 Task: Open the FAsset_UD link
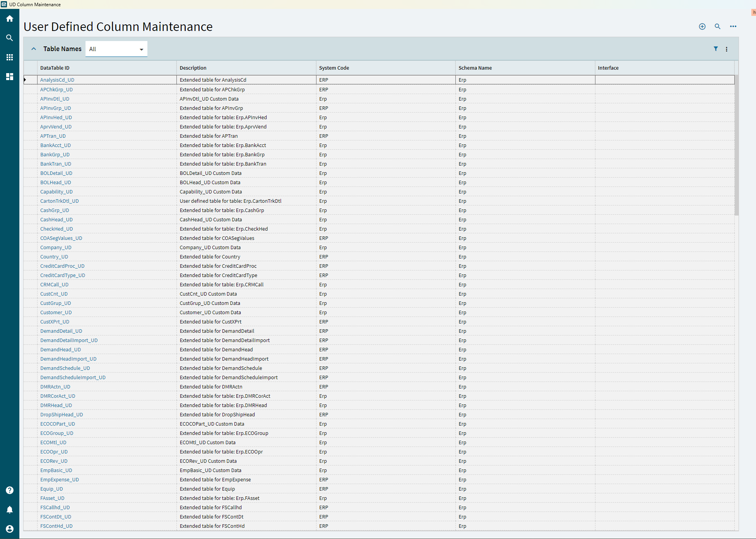pos(52,498)
